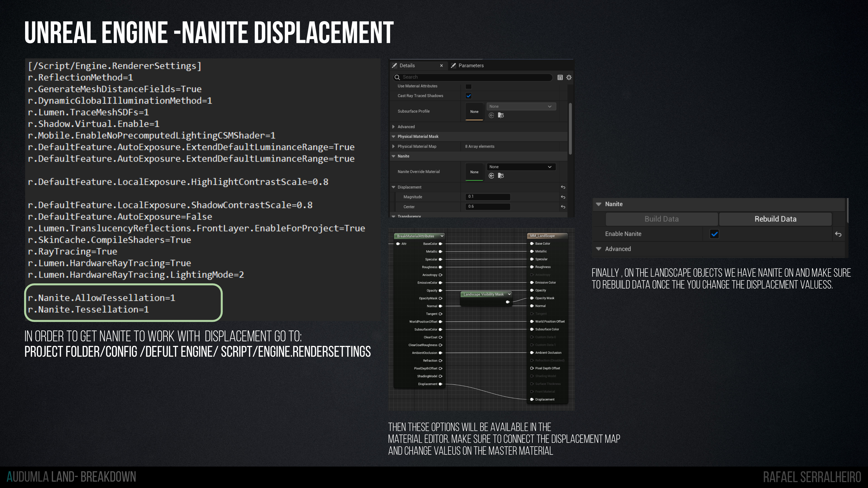The image size is (868, 488).
Task: Click '[/Script/Engine.RendererSettings]' header line
Action: 115,66
